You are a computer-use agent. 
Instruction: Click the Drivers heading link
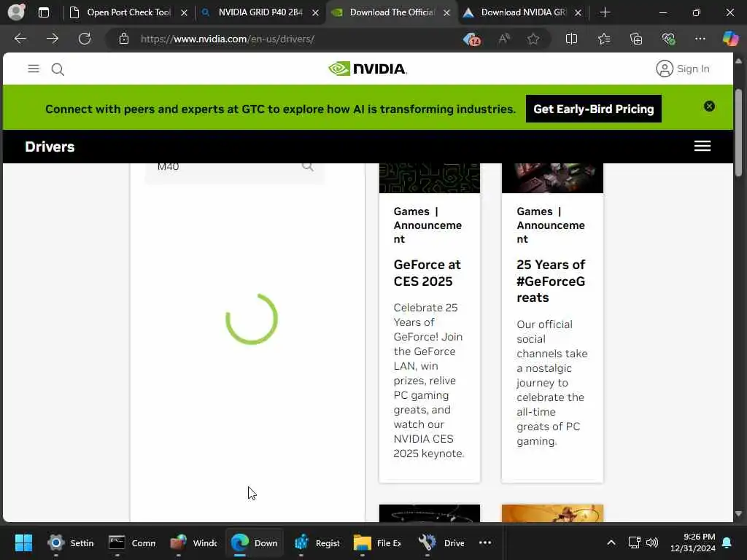coord(50,147)
